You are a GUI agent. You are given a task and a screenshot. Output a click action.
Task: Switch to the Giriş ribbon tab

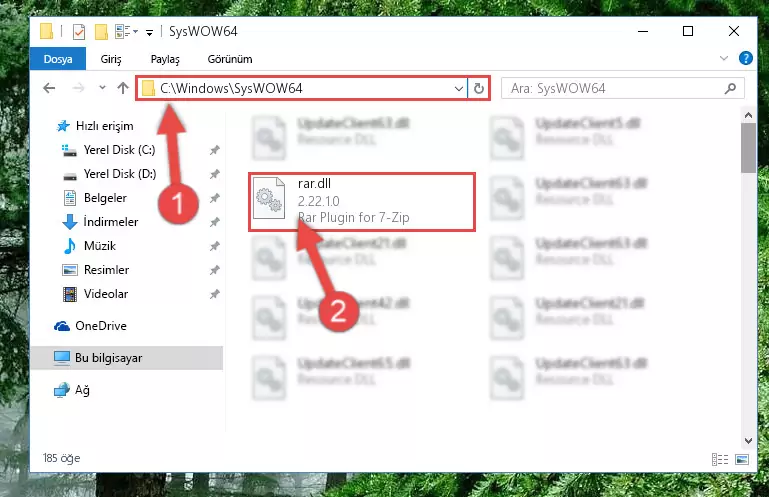pyautogui.click(x=111, y=59)
